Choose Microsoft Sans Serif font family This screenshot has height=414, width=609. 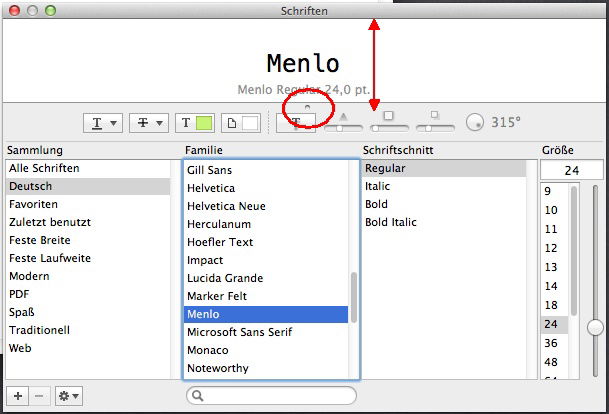[x=266, y=332]
